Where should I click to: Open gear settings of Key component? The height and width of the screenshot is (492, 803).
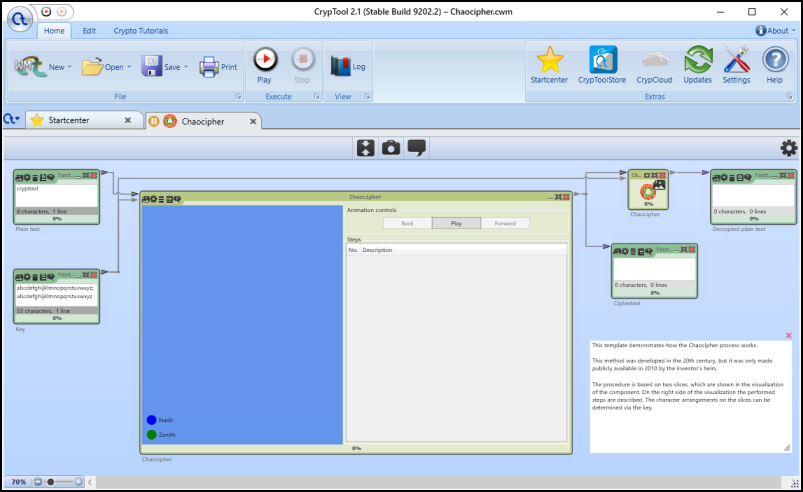(x=27, y=277)
